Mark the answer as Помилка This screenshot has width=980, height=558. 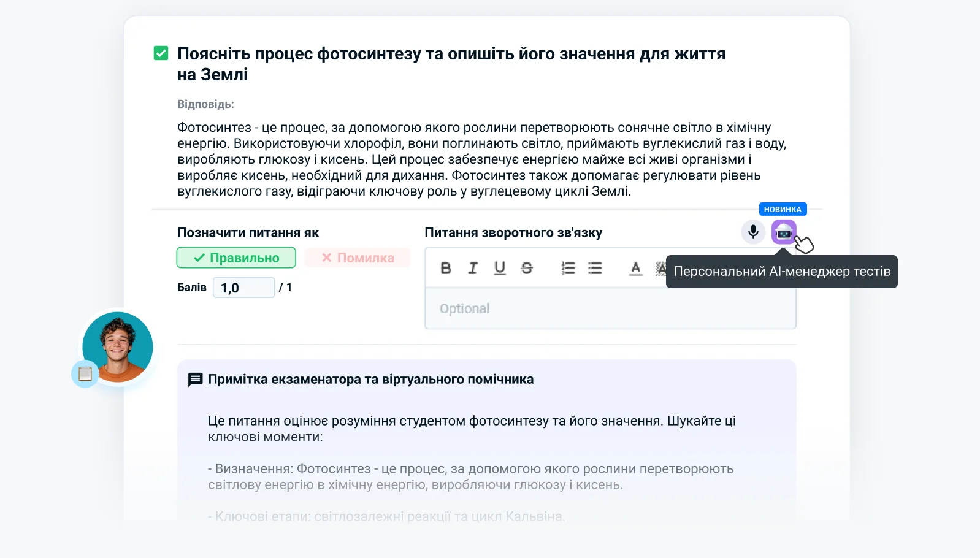pyautogui.click(x=358, y=258)
